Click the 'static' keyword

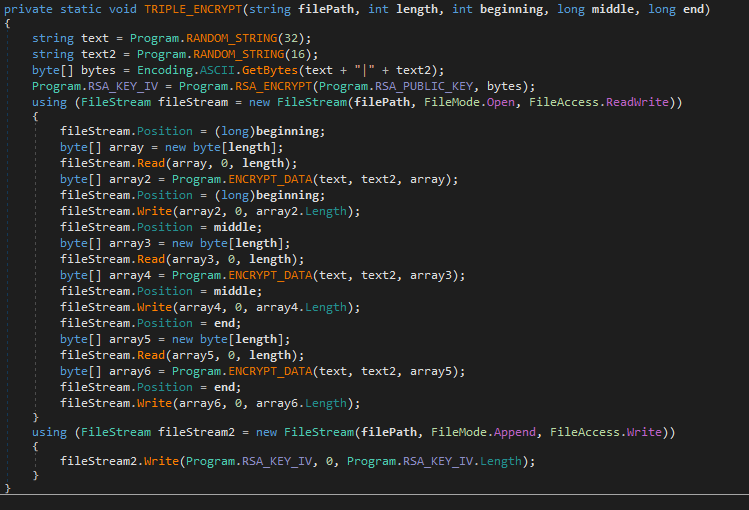81,9
